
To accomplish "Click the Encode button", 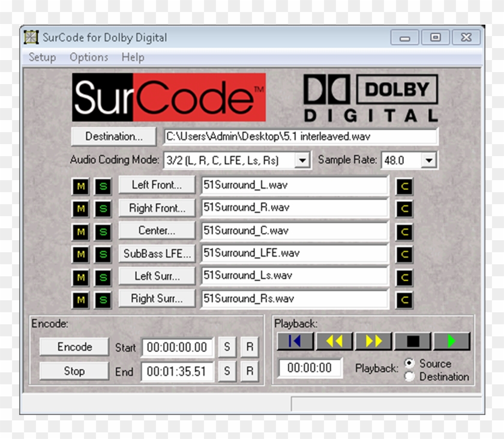I will 73,347.
